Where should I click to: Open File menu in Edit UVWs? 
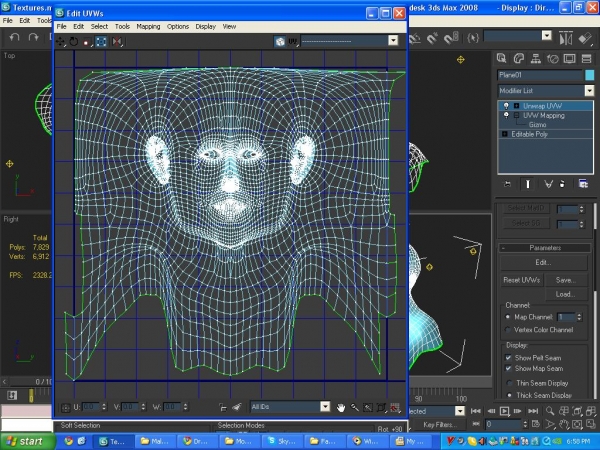(61, 26)
